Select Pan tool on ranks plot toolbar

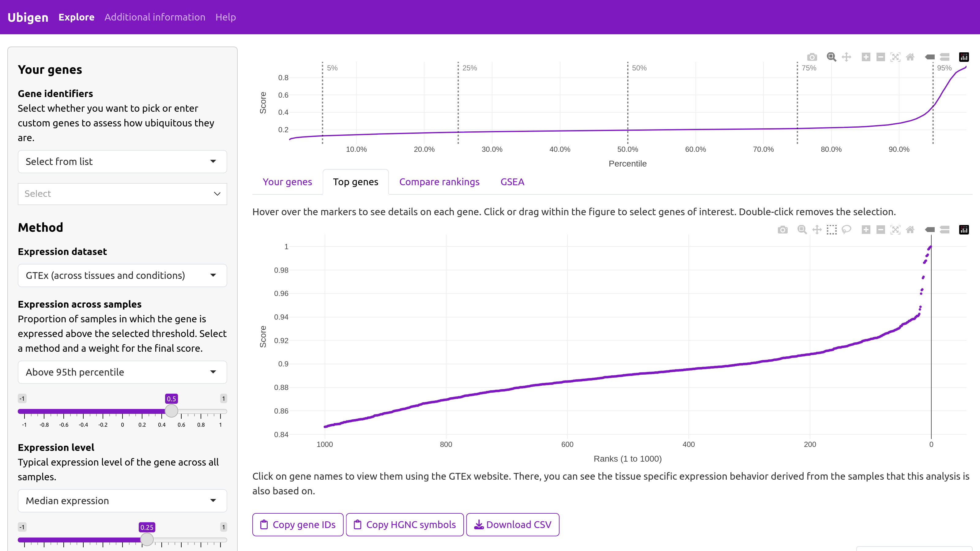coord(817,230)
